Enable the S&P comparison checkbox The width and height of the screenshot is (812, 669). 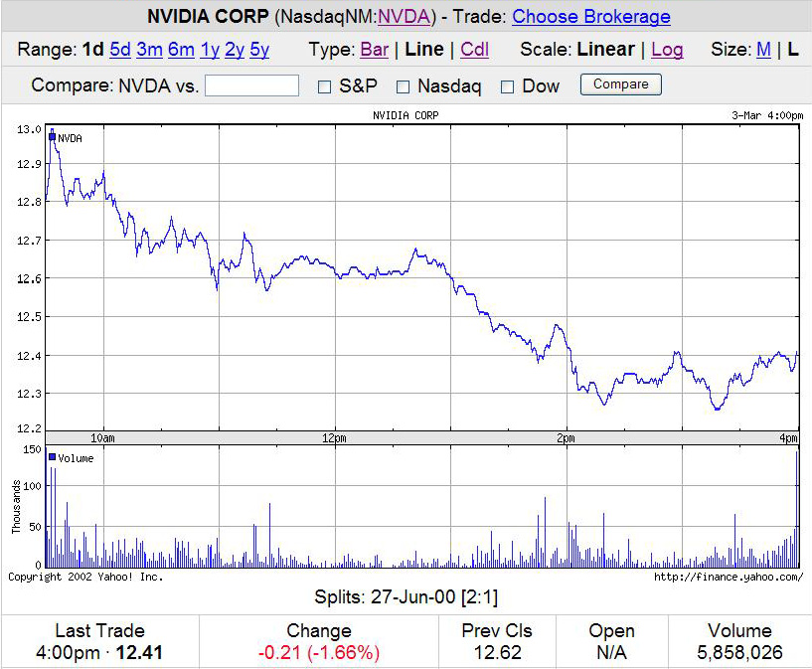[x=324, y=86]
